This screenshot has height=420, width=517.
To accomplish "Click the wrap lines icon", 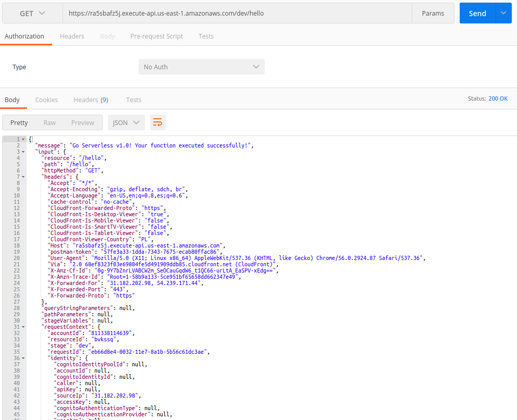I will (x=157, y=122).
